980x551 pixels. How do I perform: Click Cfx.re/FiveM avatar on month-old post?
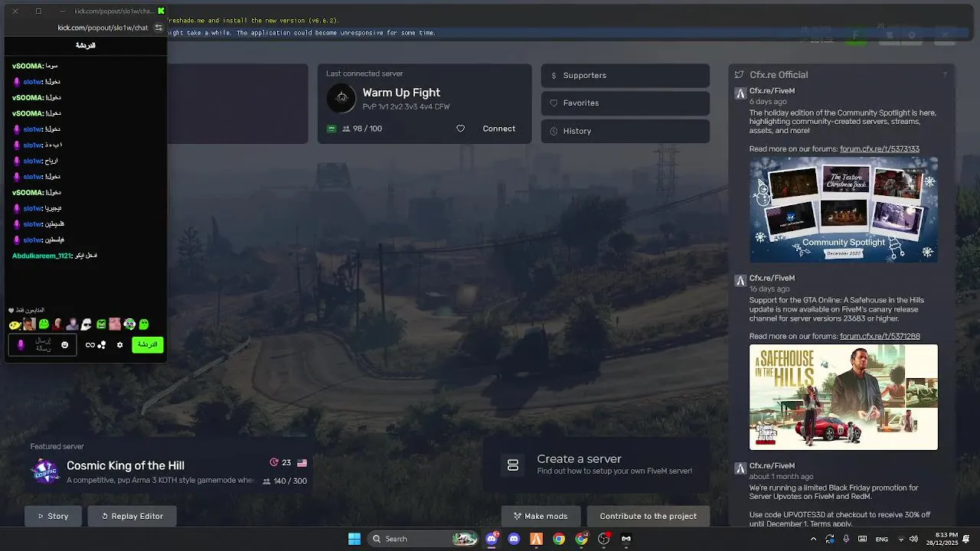coord(740,468)
